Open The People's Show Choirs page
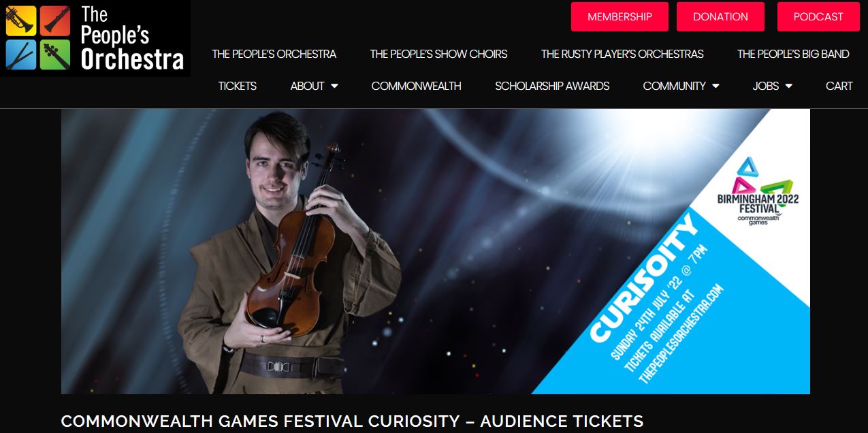The image size is (868, 433). 438,54
